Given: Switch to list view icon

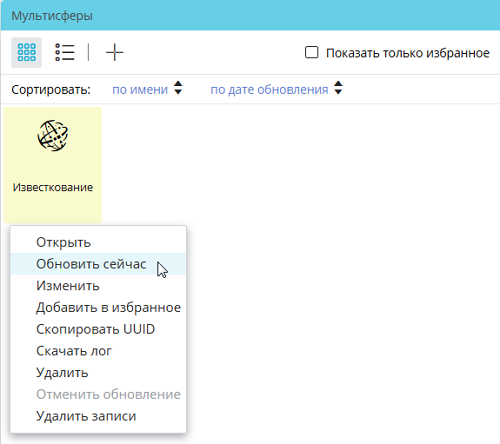Looking at the screenshot, I should pos(65,53).
